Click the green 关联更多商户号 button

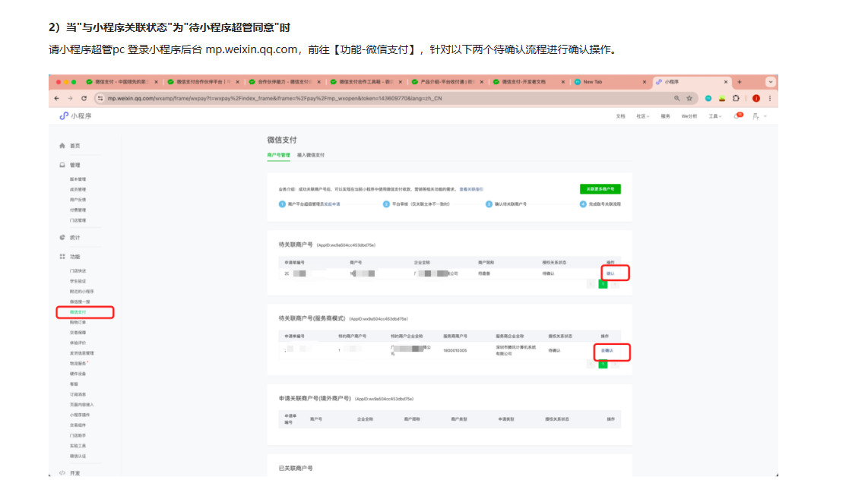pos(600,189)
